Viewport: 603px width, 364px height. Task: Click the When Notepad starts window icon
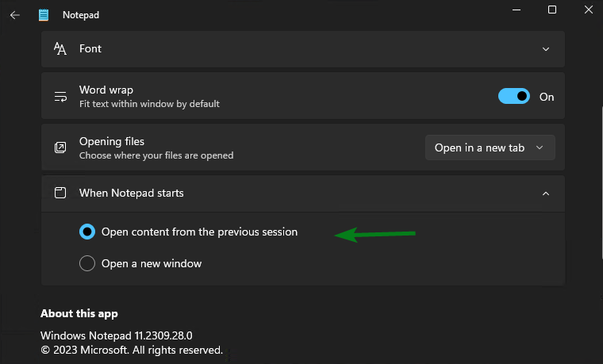(60, 193)
